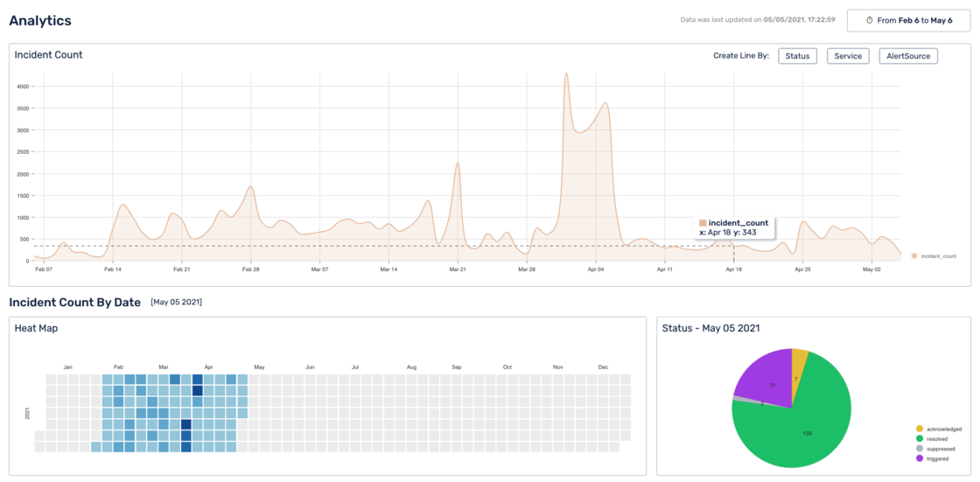Click the Jan month label on heat map
This screenshot has height=482, width=980.
(x=68, y=367)
